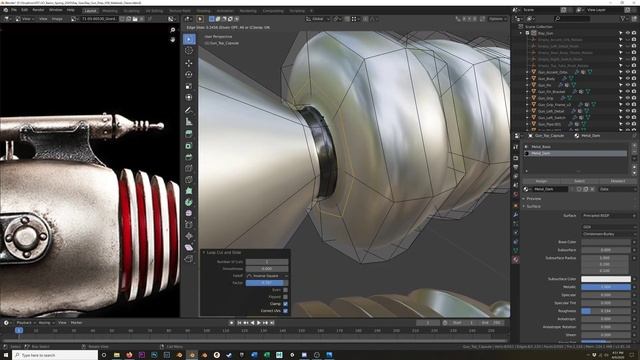Collapse the Ray_Gun collection in outliner
The width and height of the screenshot is (640, 360).
[x=520, y=33]
